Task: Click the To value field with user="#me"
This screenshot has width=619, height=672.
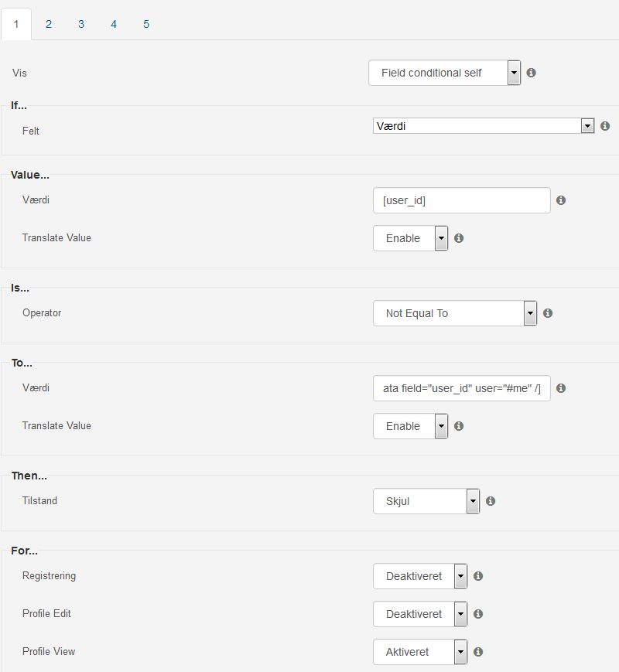Action: [x=462, y=388]
